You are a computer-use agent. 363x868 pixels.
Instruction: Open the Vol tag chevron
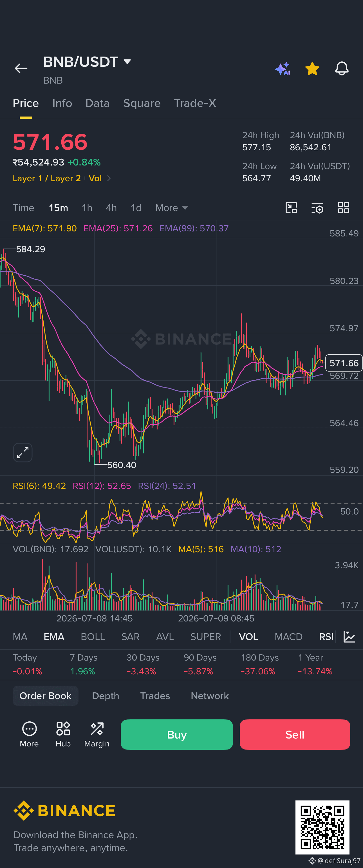tap(109, 178)
